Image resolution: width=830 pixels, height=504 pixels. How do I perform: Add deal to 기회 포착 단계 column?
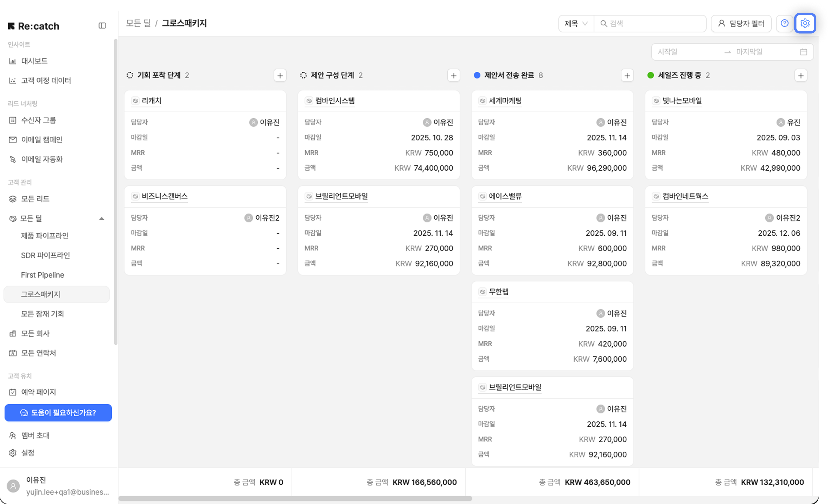280,75
